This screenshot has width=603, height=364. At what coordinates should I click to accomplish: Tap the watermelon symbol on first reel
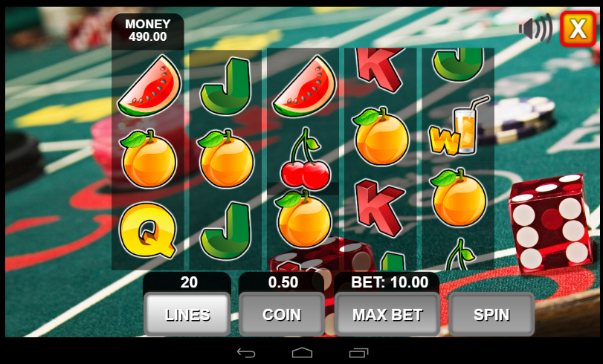pos(149,85)
